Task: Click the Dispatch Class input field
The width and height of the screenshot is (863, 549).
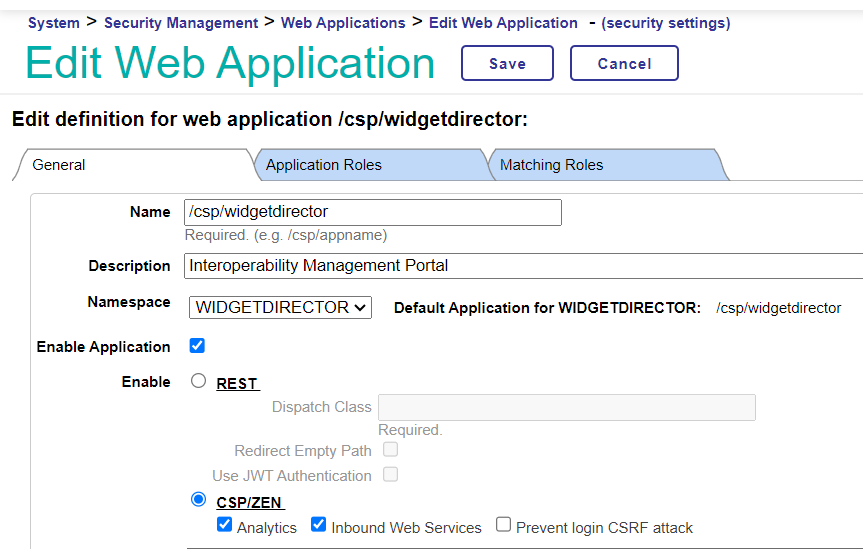Action: [566, 407]
